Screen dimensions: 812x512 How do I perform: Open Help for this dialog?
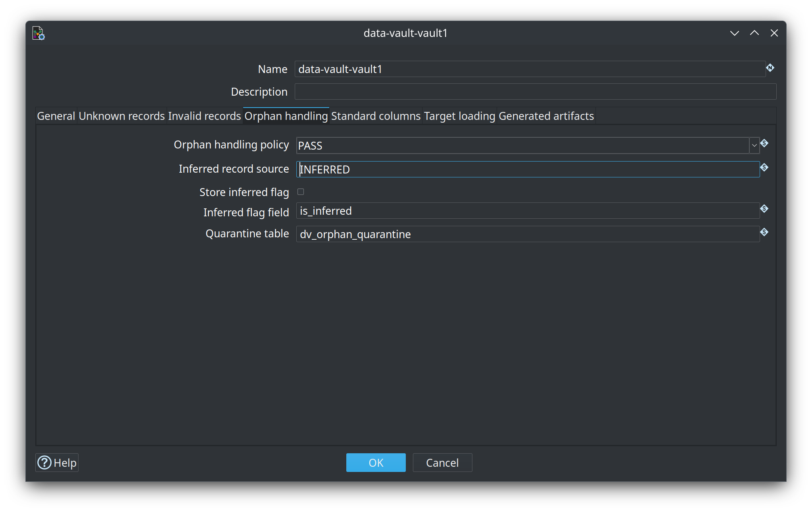(x=57, y=463)
